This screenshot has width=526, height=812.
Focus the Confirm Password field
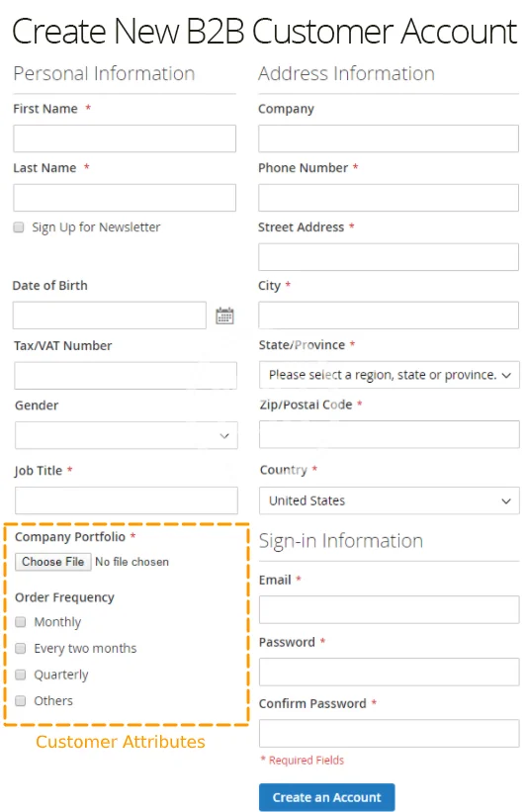tap(390, 733)
